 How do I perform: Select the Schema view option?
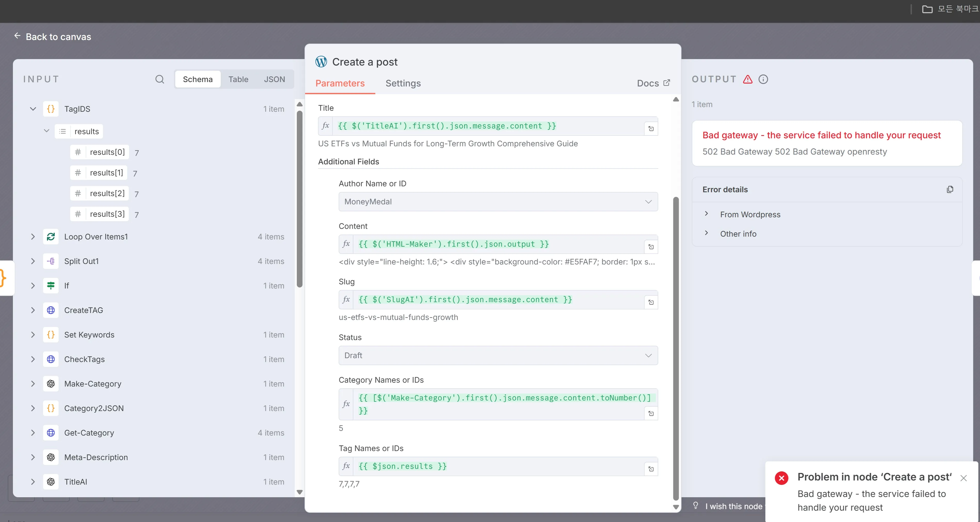tap(197, 79)
